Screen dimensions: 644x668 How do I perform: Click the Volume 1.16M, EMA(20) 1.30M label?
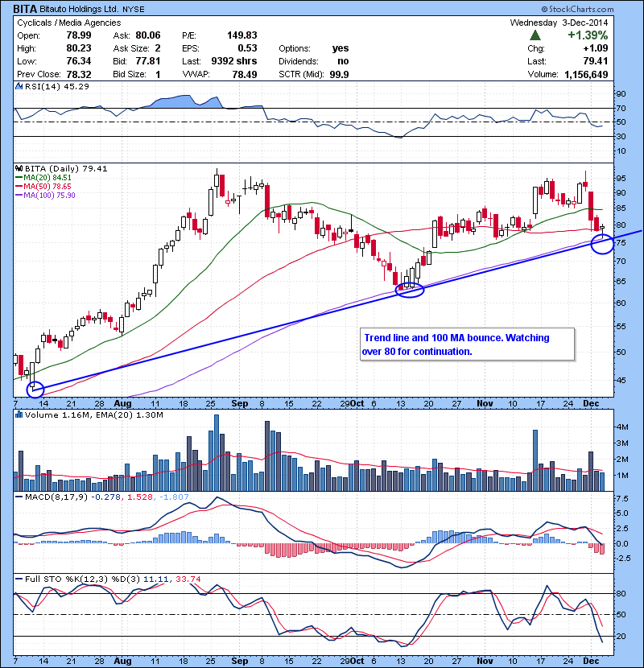coord(93,415)
